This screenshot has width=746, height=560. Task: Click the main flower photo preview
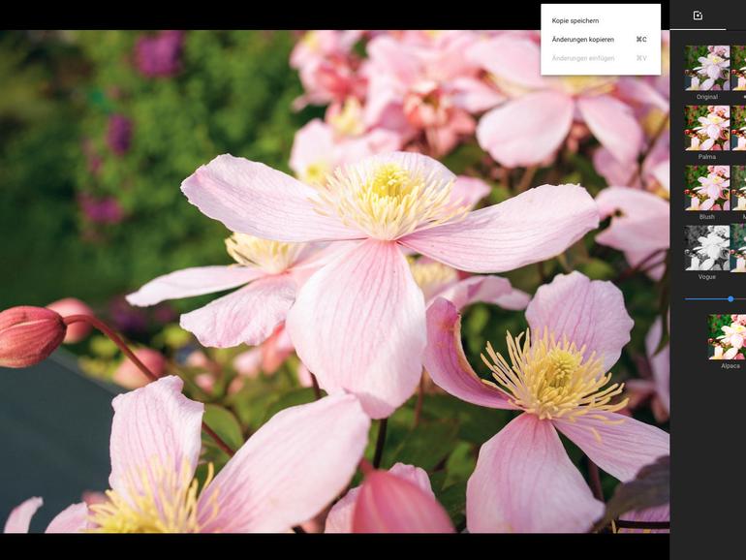pyautogui.click(x=334, y=281)
